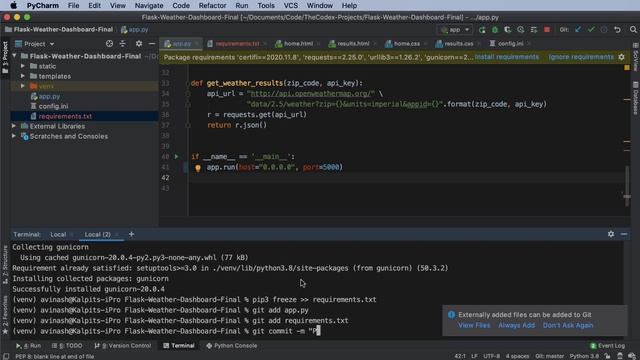Stop the running app with red square
The width and height of the screenshot is (640, 360).
tap(547, 30)
